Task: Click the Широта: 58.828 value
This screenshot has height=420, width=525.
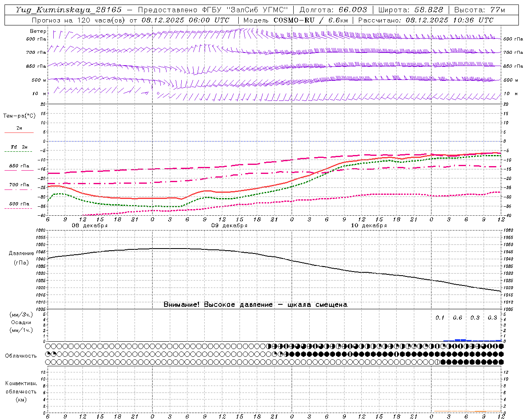Action: 411,10
